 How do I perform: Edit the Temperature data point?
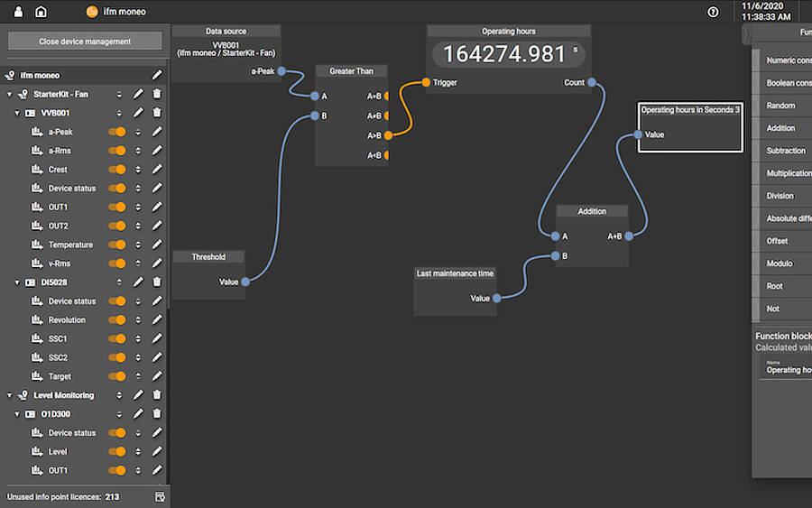click(157, 245)
